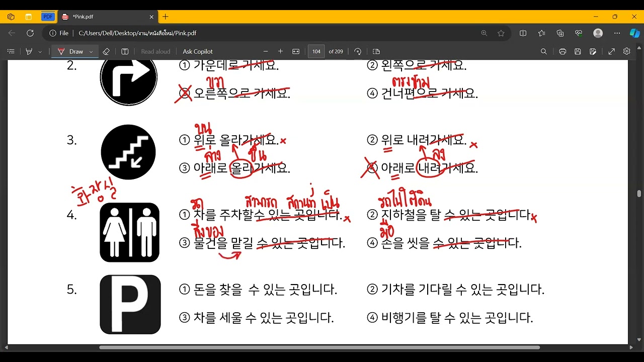
Task: Open a new browser tab
Action: click(166, 17)
